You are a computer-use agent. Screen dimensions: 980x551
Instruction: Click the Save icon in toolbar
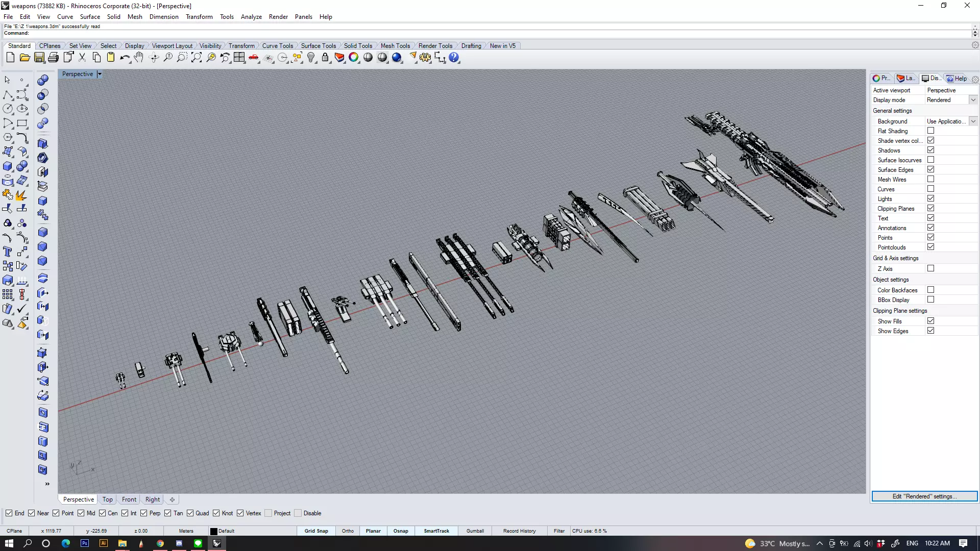click(39, 58)
